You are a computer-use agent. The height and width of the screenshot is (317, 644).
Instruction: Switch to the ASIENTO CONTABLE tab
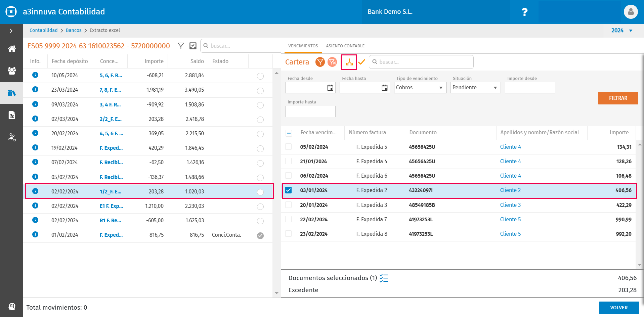[x=345, y=46]
